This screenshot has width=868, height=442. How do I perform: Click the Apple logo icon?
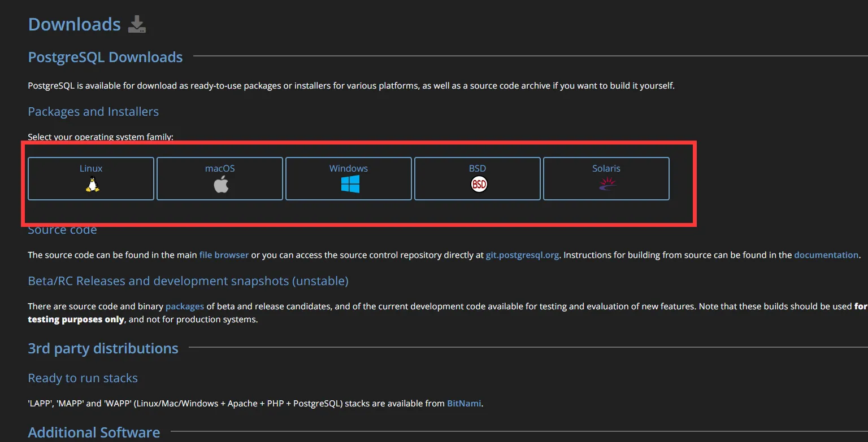tap(220, 184)
